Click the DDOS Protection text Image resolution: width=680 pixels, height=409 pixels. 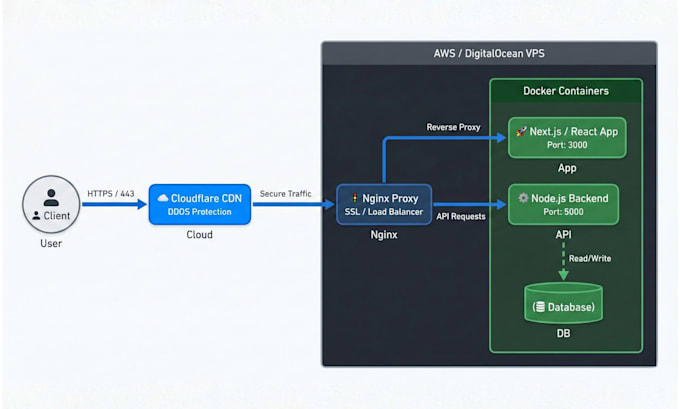199,212
